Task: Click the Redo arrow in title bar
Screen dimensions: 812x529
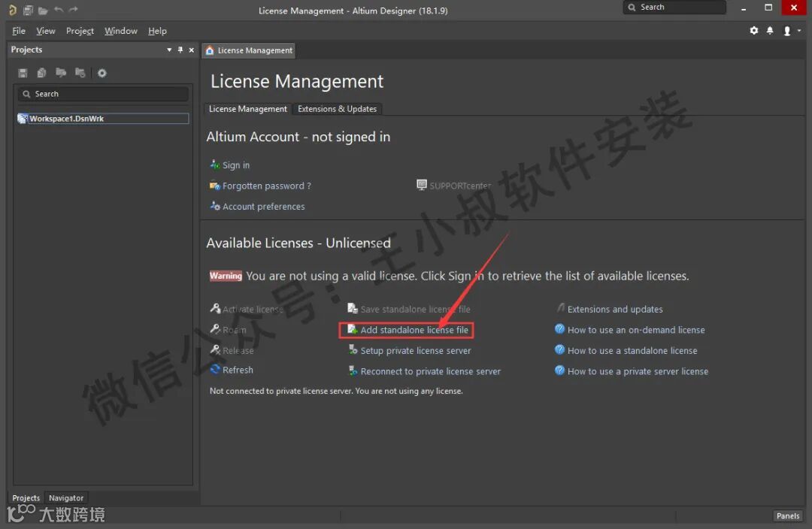Action: click(x=74, y=9)
